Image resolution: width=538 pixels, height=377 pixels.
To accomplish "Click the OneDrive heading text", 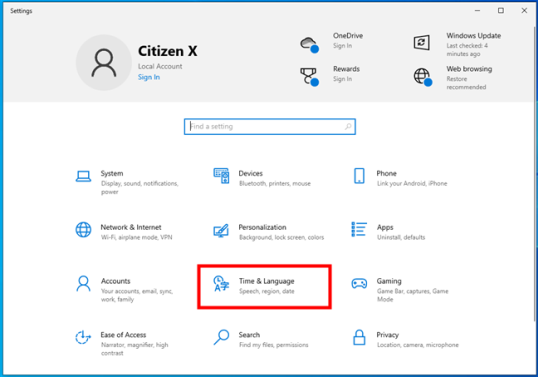I will (348, 36).
